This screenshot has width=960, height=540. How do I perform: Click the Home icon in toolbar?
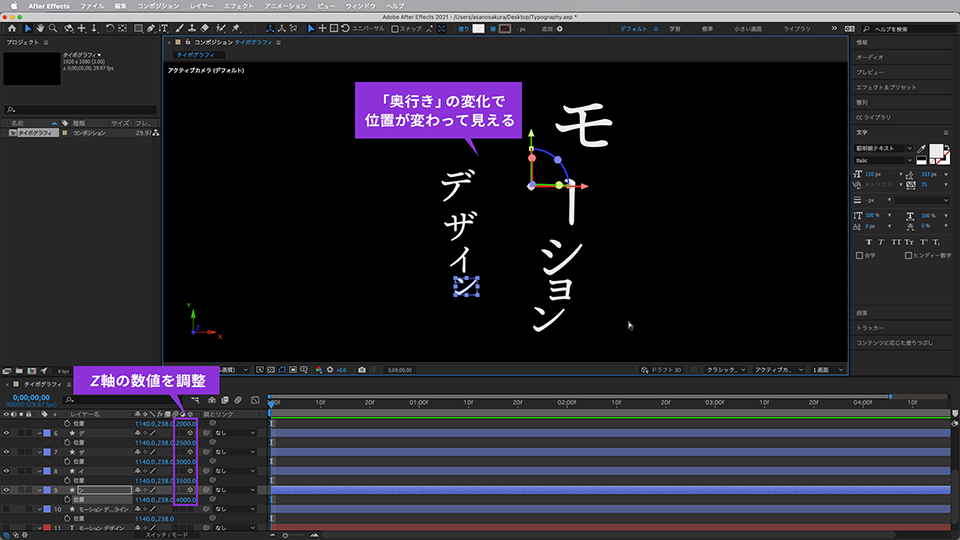click(x=12, y=28)
